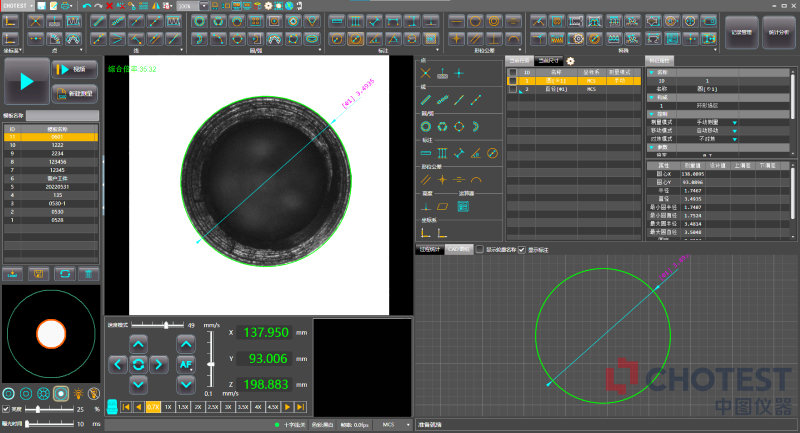
Task: Click the red X delete icon in top toolbar
Action: click(108, 5)
